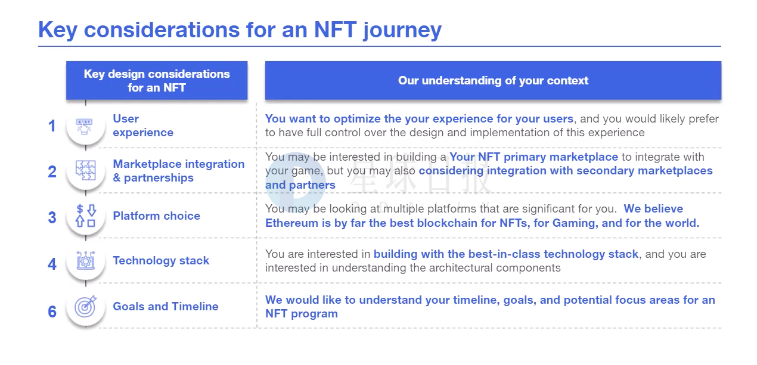Click the timeline and goals NFT program text
This screenshot has height=365, width=757.
[490, 307]
